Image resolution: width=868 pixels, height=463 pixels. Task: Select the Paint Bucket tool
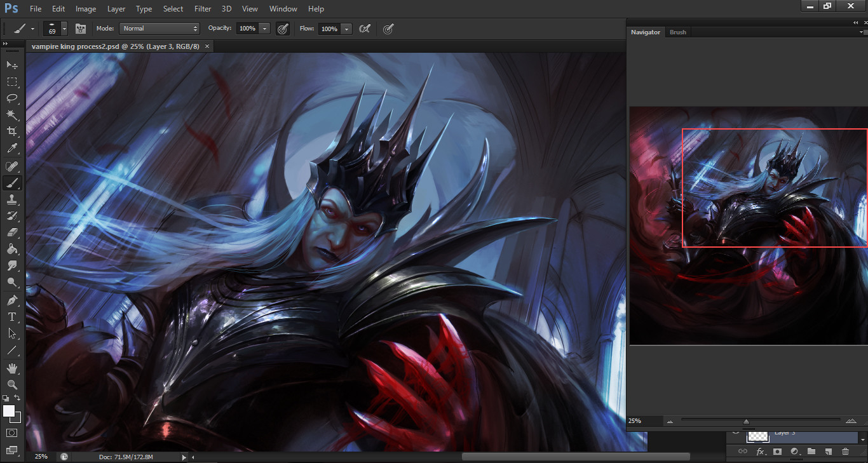(x=12, y=249)
